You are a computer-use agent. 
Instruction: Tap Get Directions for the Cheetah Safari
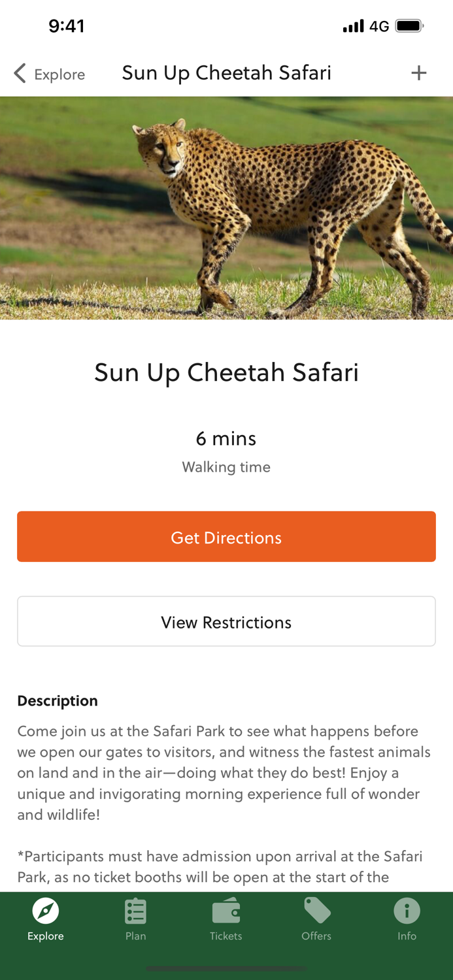point(226,536)
